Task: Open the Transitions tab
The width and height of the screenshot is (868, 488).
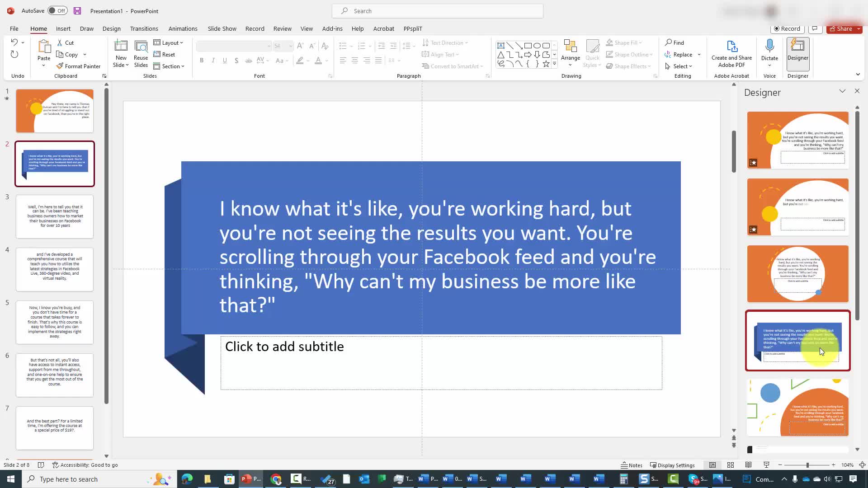Action: pyautogui.click(x=144, y=28)
